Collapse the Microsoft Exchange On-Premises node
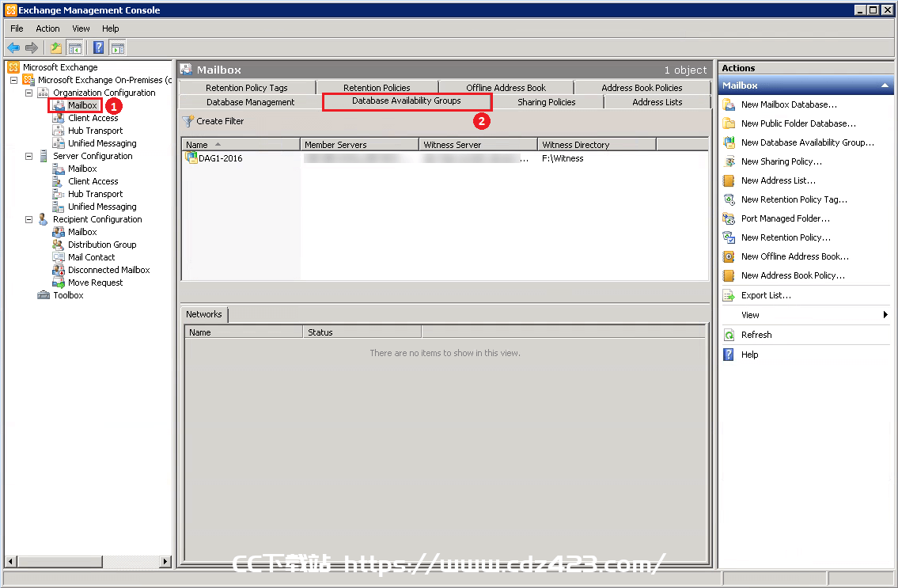898x588 pixels. click(x=13, y=80)
